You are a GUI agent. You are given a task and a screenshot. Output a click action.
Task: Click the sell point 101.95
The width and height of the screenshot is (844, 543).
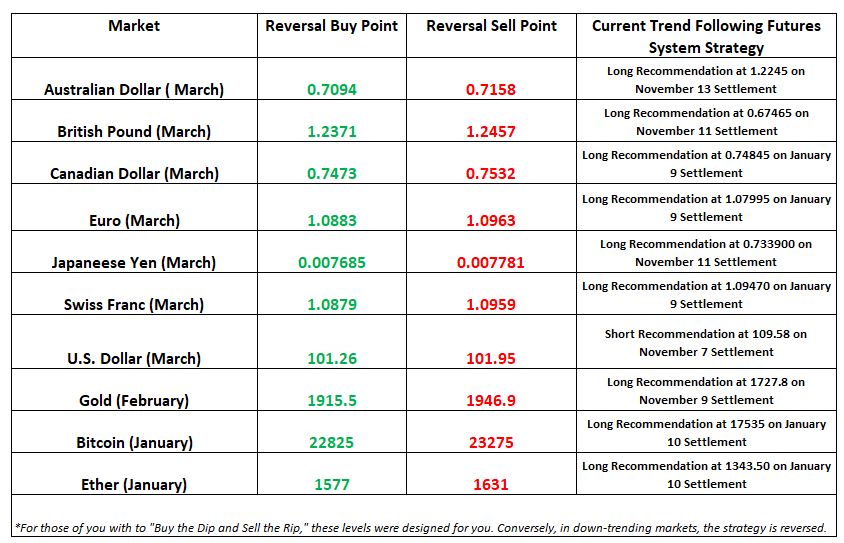tap(491, 358)
